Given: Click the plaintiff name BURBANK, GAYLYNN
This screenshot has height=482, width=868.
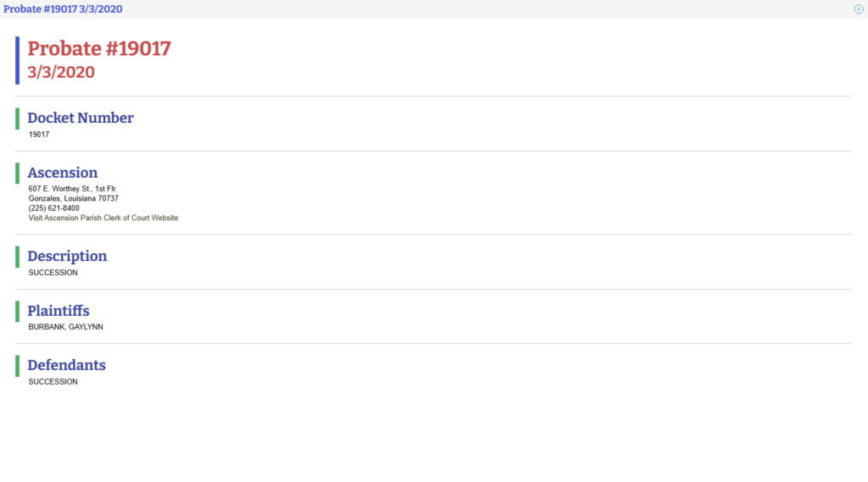Looking at the screenshot, I should click(x=66, y=327).
